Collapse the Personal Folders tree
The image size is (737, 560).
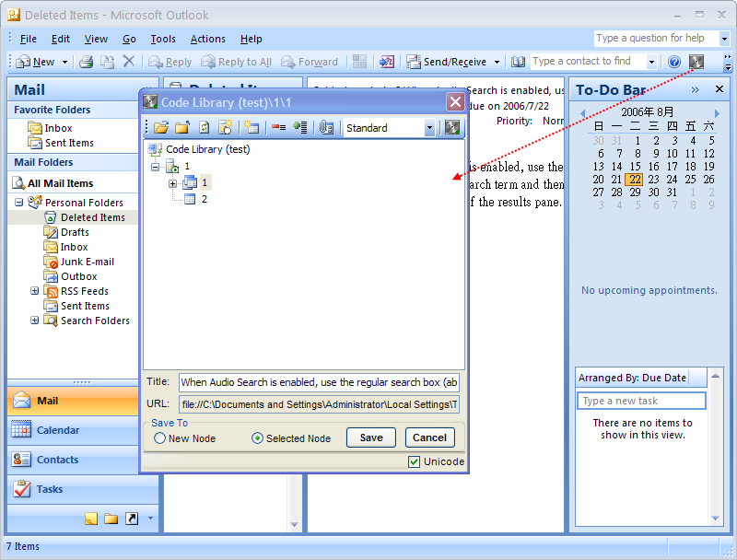[x=18, y=203]
